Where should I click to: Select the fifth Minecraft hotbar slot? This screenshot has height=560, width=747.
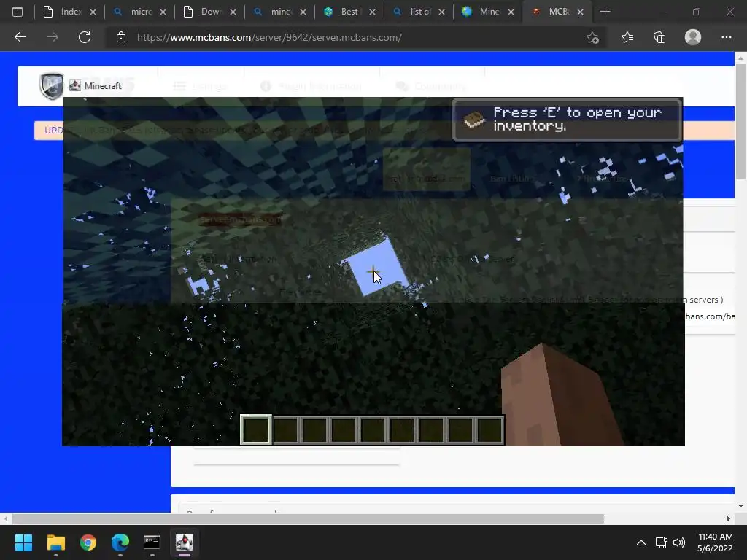coord(373,429)
